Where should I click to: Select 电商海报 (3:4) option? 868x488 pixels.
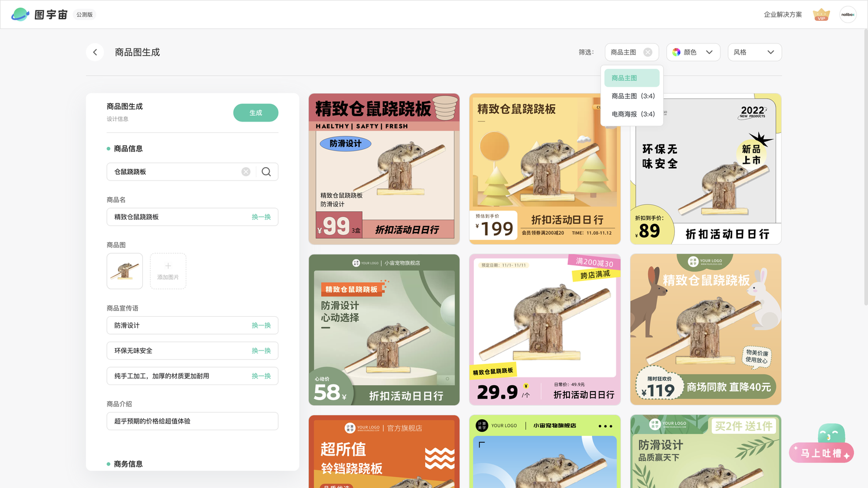[x=632, y=114]
